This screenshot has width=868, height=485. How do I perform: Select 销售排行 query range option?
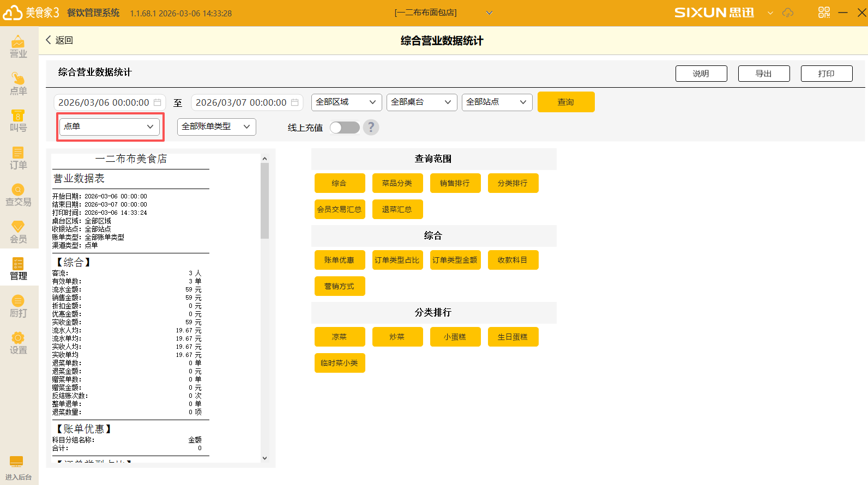click(455, 183)
